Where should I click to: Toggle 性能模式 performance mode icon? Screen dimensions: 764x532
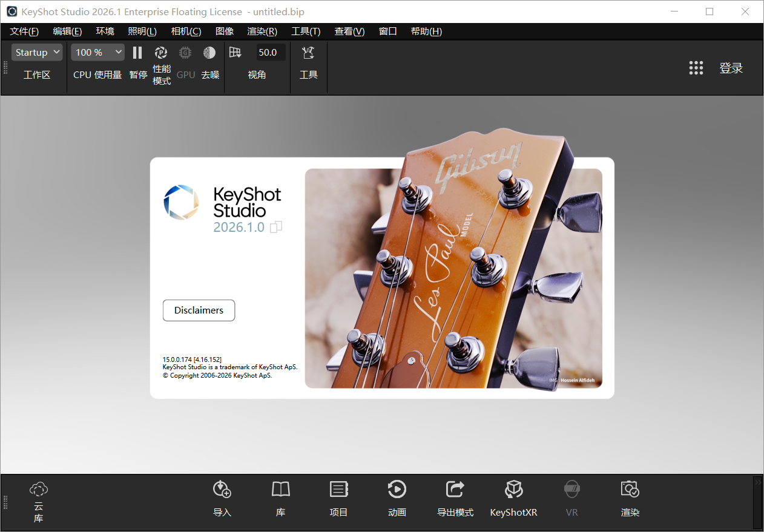pos(161,53)
